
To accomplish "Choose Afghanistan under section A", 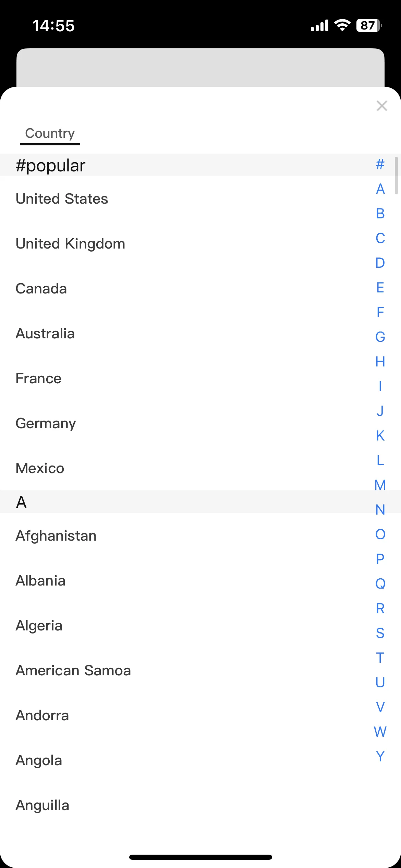I will (200, 536).
